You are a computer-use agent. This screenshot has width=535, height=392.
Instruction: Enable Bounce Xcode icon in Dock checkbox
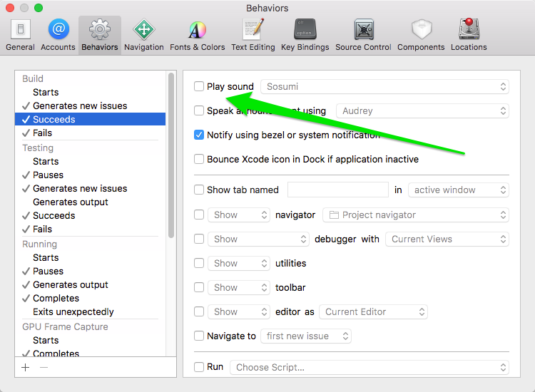tap(199, 159)
